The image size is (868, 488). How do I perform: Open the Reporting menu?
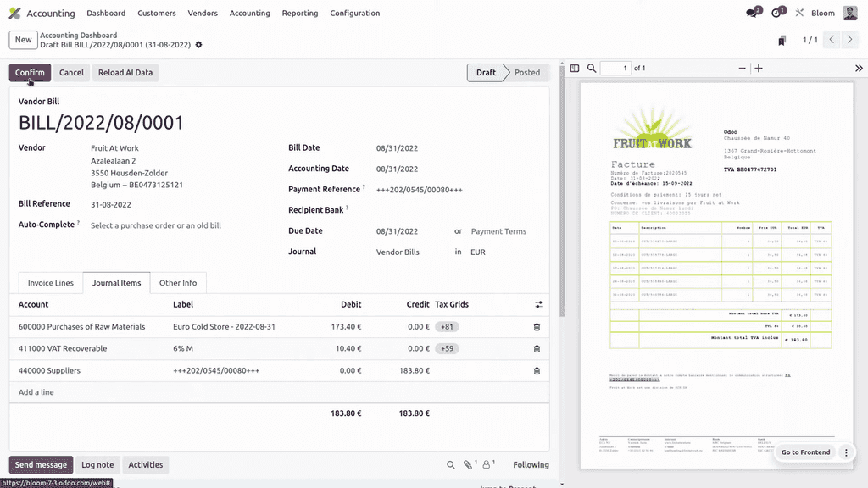(x=300, y=14)
